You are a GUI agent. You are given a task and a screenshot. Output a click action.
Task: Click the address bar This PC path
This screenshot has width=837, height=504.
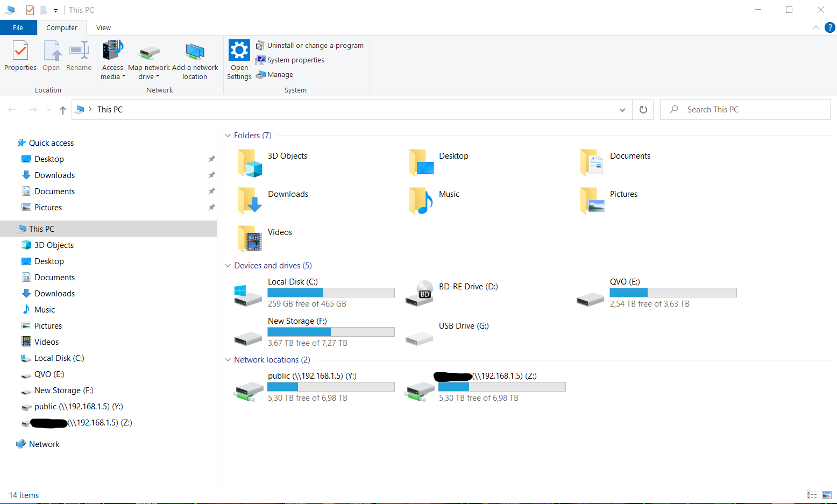(x=110, y=110)
